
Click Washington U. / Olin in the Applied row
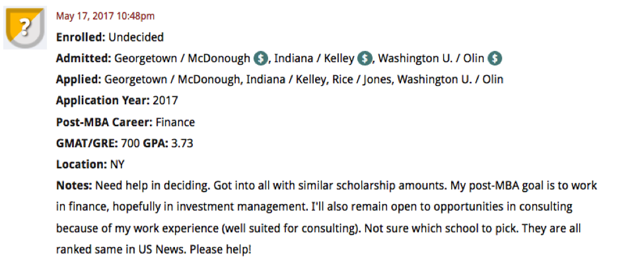(450, 80)
